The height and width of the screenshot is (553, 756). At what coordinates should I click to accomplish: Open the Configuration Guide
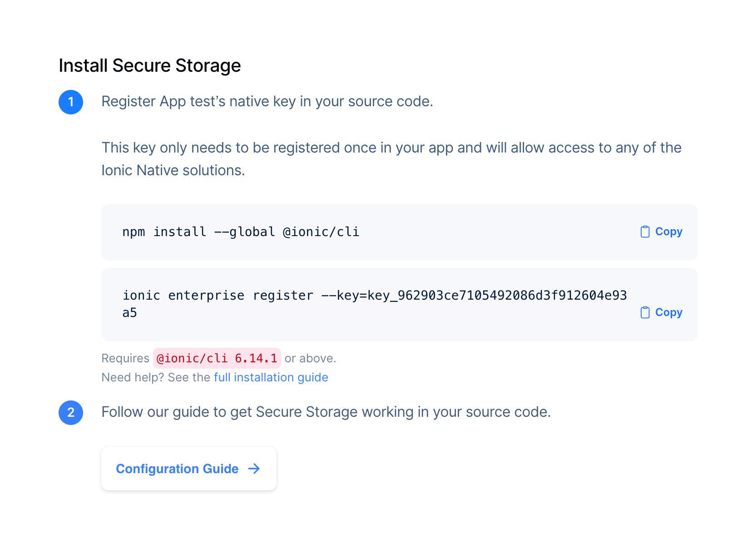pos(177,469)
